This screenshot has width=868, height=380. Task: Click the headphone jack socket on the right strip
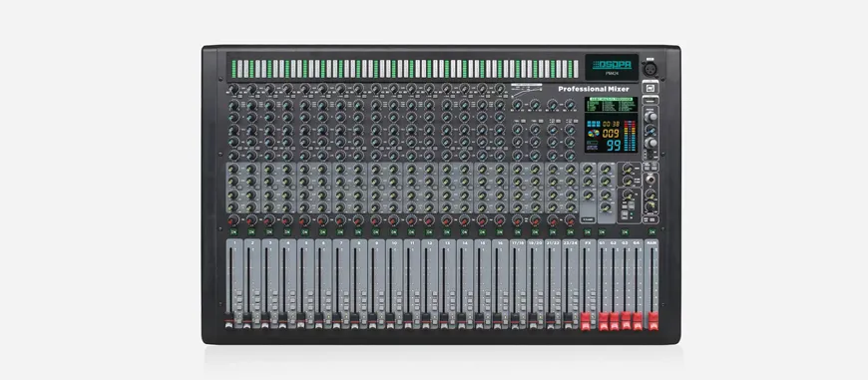coord(651,179)
